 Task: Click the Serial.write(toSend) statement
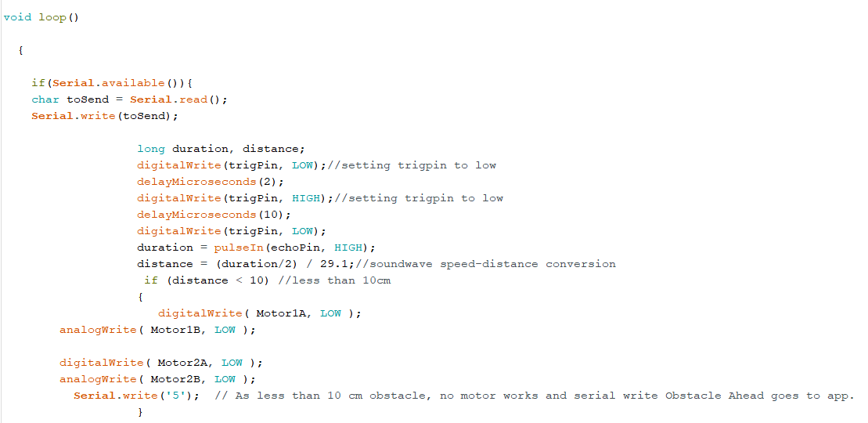click(105, 116)
